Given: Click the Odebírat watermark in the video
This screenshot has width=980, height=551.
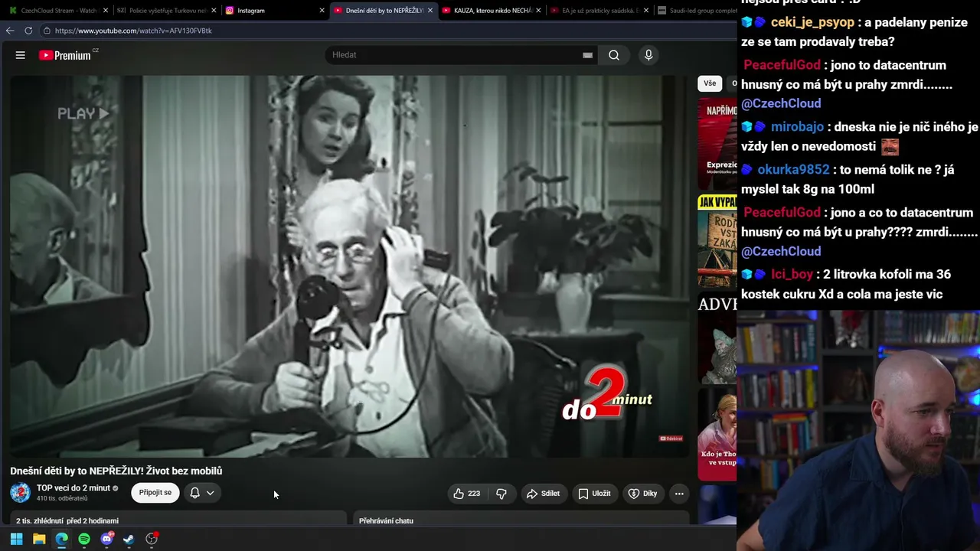Looking at the screenshot, I should pos(671,439).
